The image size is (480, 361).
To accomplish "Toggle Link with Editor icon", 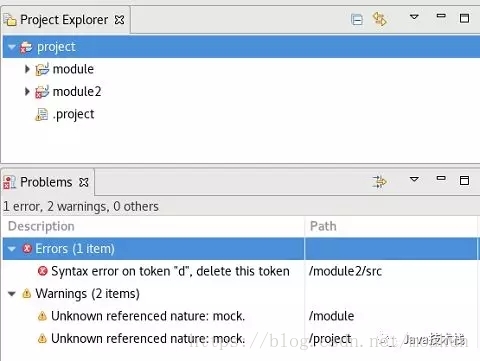I will 380,19.
